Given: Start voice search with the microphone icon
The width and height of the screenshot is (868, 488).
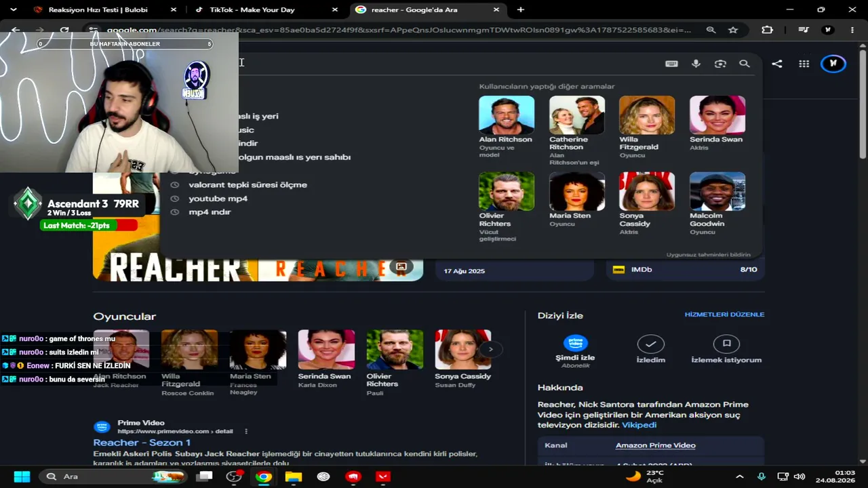Looking at the screenshot, I should (696, 64).
